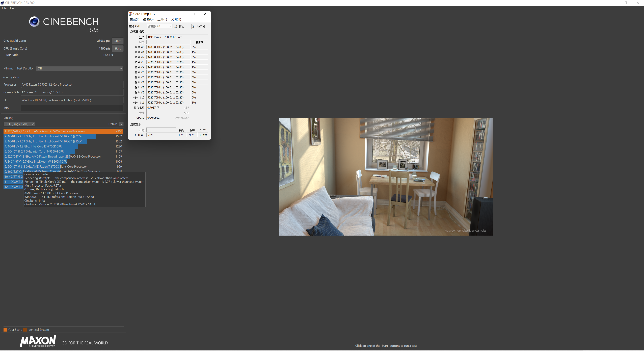
Task: Select the i7-1165G7 @ 28W ranking row
Action: [x=63, y=136]
